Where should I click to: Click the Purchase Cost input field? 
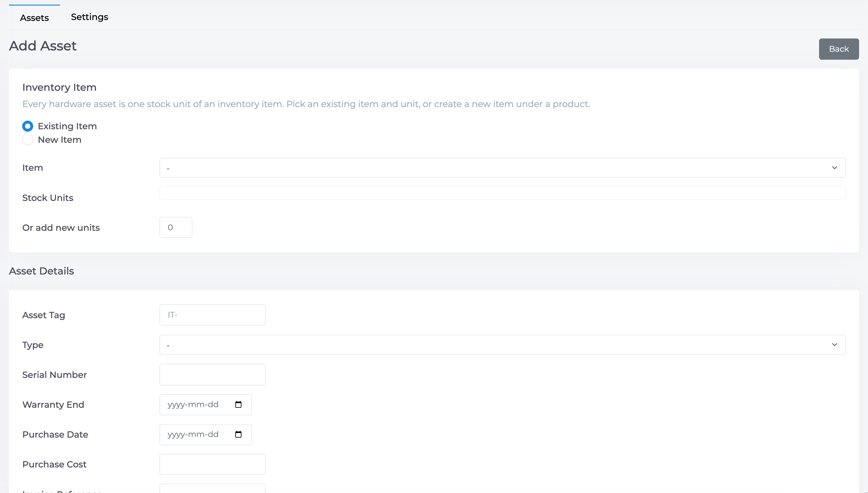coord(213,464)
